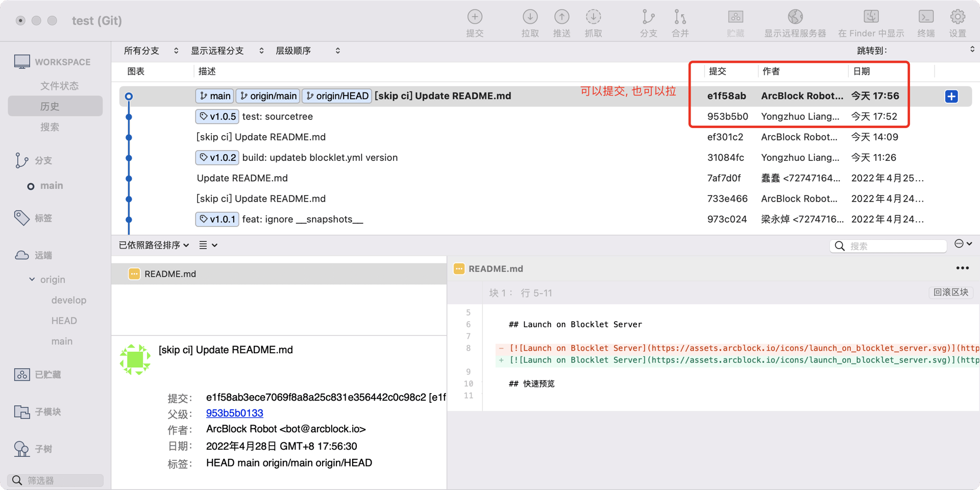The height and width of the screenshot is (490, 980).
Task: Select the develop remote branch
Action: pos(68,300)
